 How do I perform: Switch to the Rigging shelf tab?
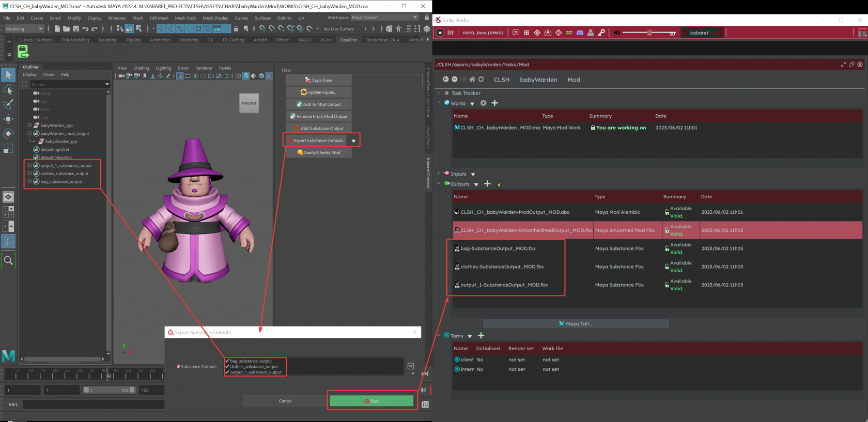(133, 40)
